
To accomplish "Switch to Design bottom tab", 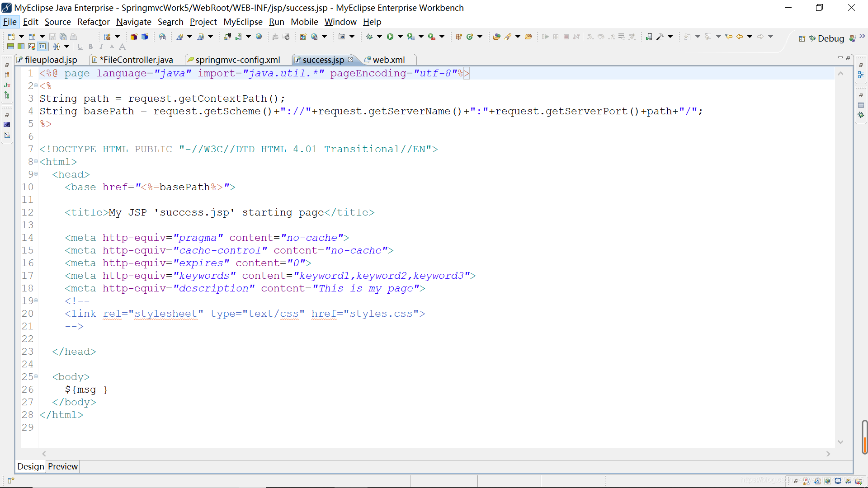I will coord(31,466).
